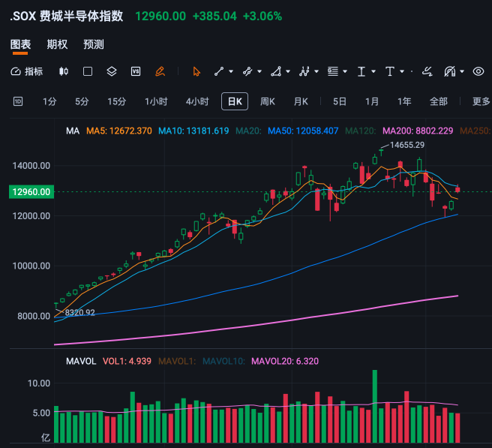Screen dimensions: 492x448
Task: Click the MAVOL indicator label
Action: click(81, 361)
